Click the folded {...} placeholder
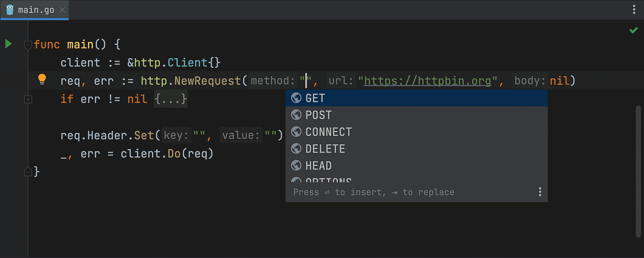The height and width of the screenshot is (258, 644). pos(170,99)
